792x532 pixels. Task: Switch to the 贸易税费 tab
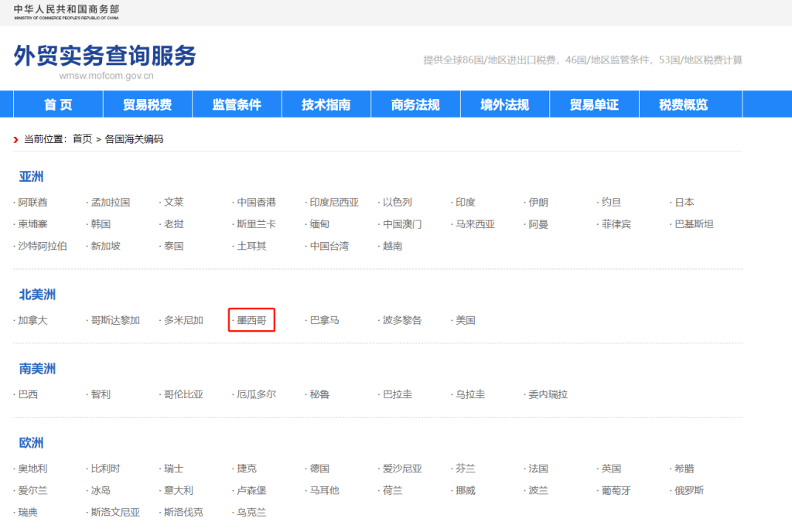pos(147,104)
